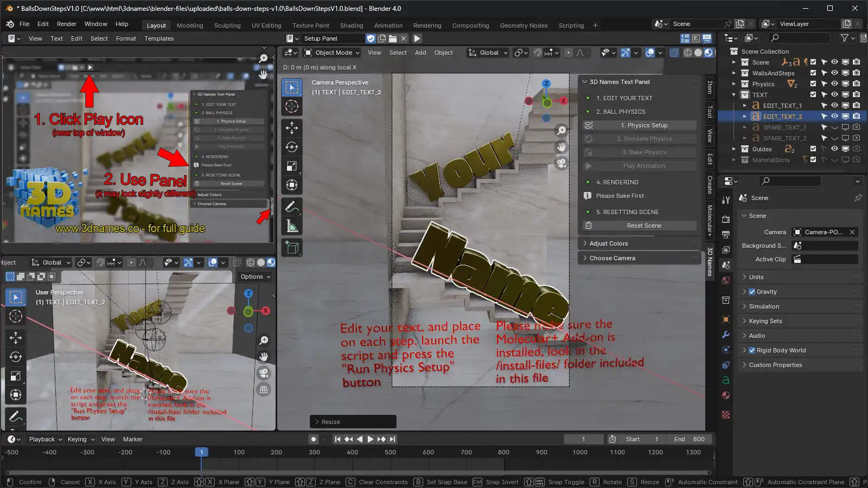Select the Cursor tool in camera viewport
This screenshot has height=488, width=868.
(292, 106)
